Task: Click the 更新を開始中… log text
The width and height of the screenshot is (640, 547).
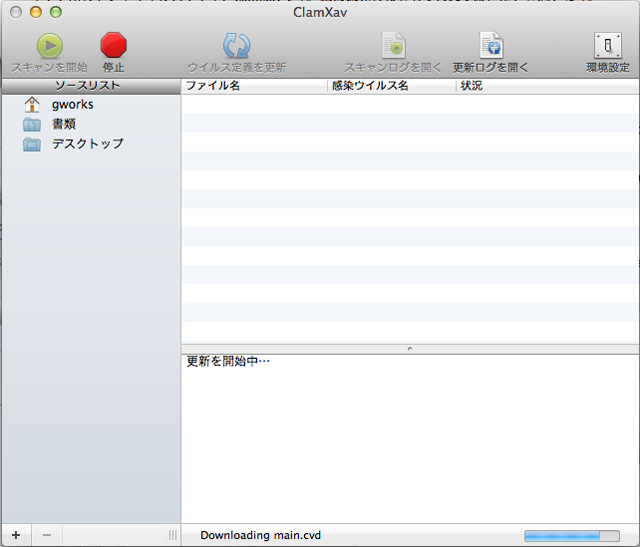Action: [228, 361]
